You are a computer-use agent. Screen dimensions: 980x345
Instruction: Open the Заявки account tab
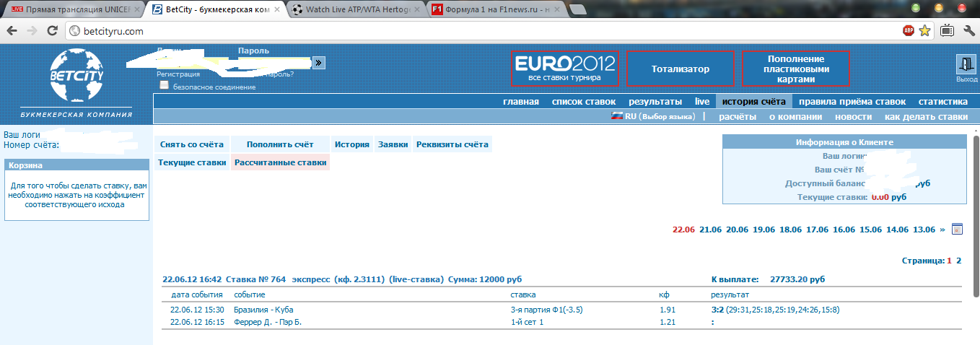pos(393,144)
